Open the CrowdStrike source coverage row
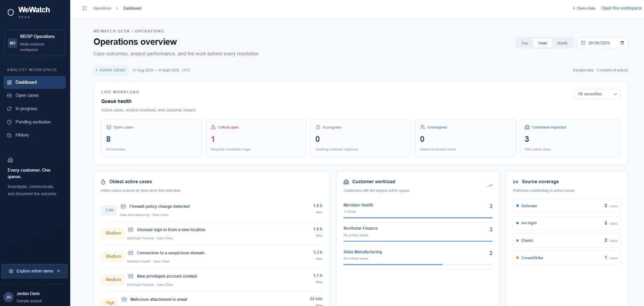Viewport: 644px width, 306px height. [567, 258]
